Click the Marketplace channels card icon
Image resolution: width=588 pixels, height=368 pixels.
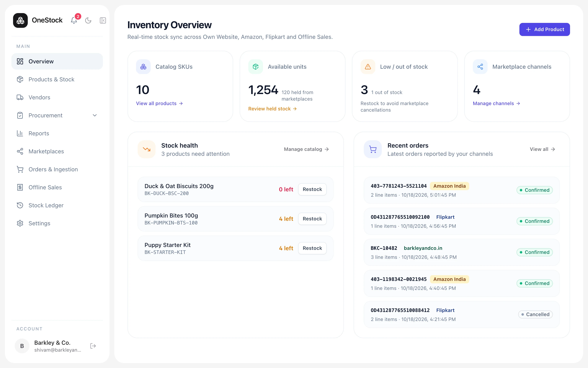pyautogui.click(x=480, y=67)
